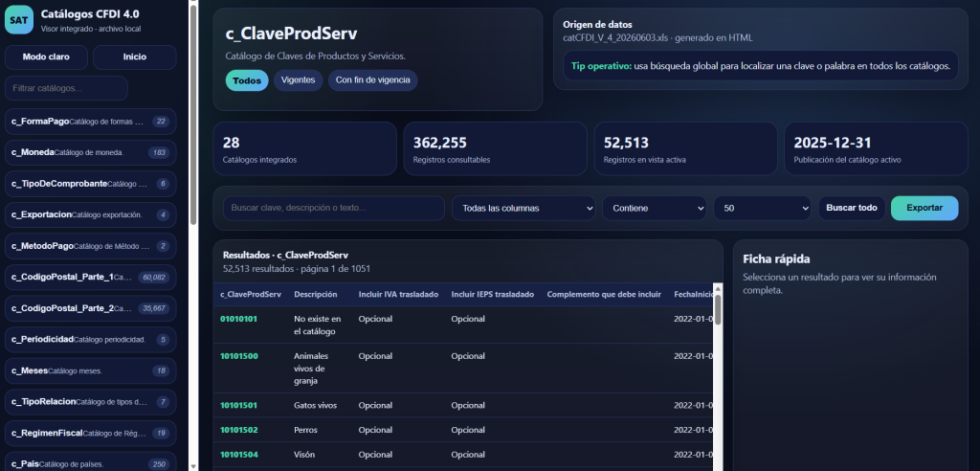Click the Complemento que debe incluir header
This screenshot has width=980, height=471.
tap(604, 295)
